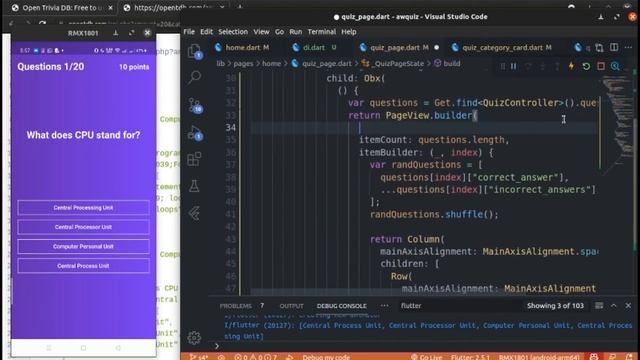Switch to the di.dart tab

pyautogui.click(x=314, y=48)
